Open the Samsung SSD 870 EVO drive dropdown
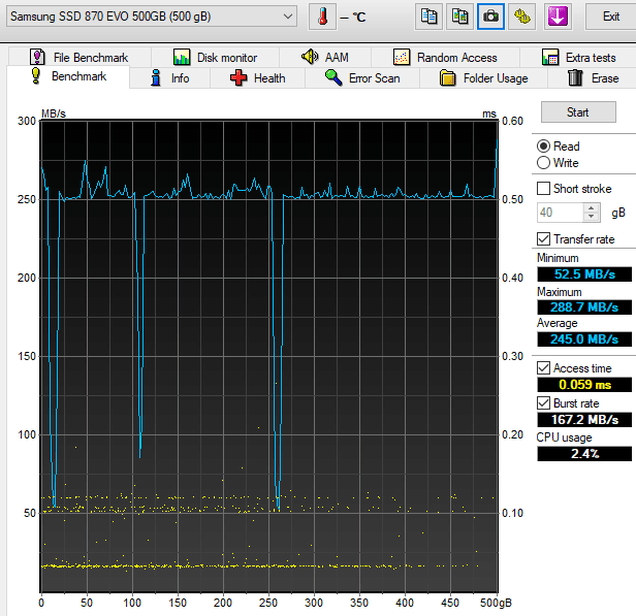This screenshot has height=616, width=636. (151, 17)
